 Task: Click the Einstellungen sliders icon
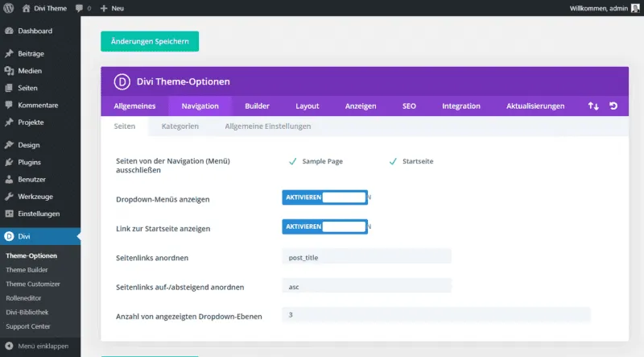9,214
